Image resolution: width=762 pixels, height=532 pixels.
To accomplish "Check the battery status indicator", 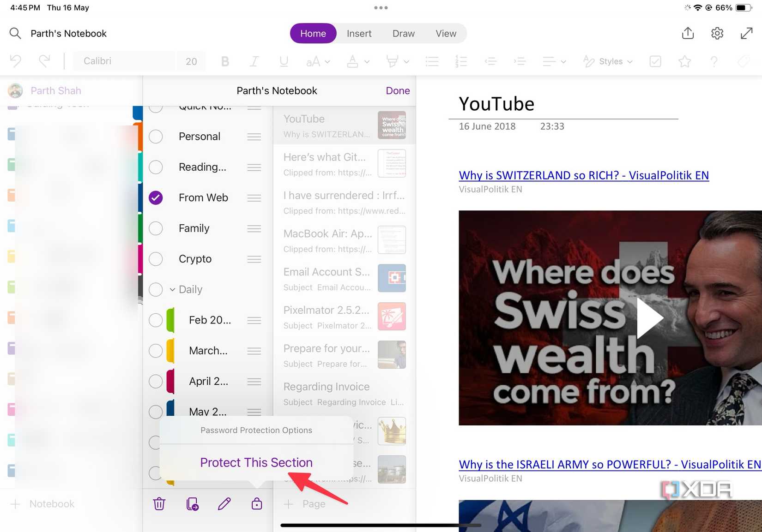I will pos(744,7).
